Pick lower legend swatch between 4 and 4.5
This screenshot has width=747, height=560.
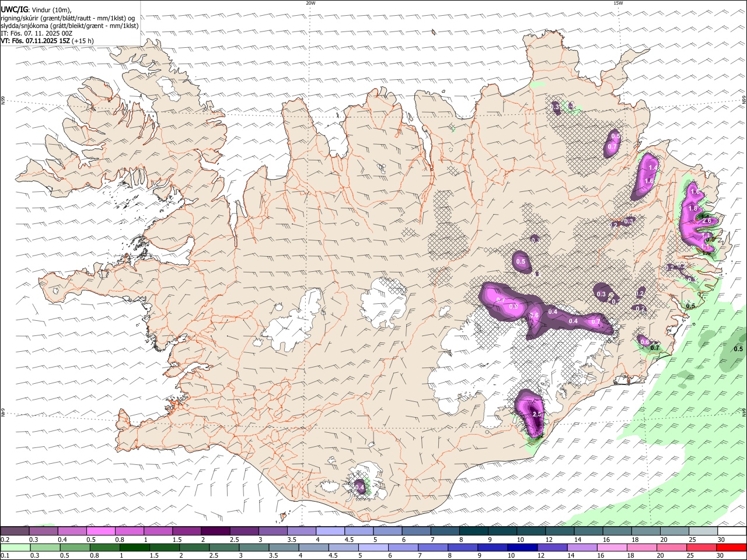[x=313, y=547]
